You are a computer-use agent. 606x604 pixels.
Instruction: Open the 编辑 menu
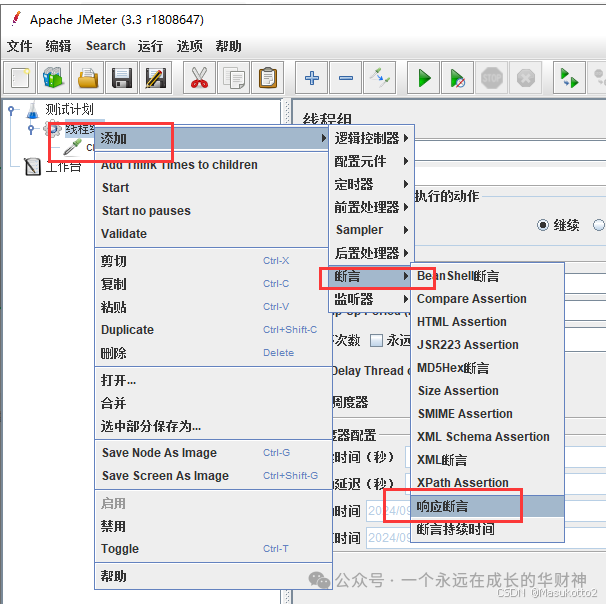[58, 46]
